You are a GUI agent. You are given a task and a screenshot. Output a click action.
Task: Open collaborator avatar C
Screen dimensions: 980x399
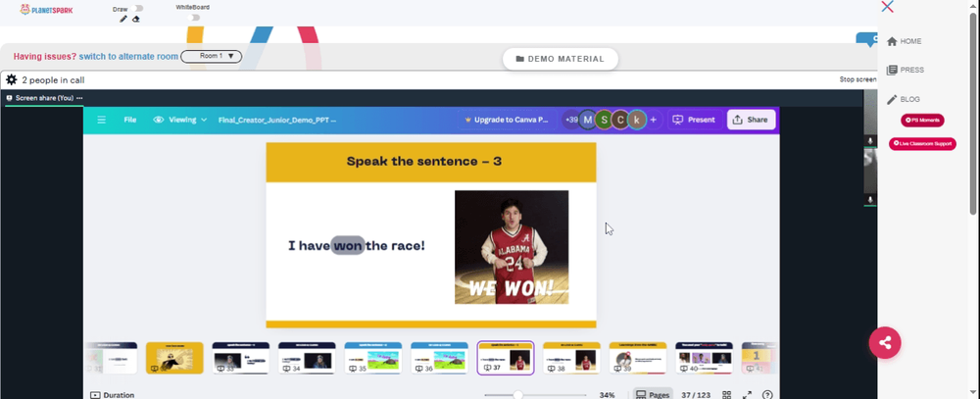(x=620, y=120)
